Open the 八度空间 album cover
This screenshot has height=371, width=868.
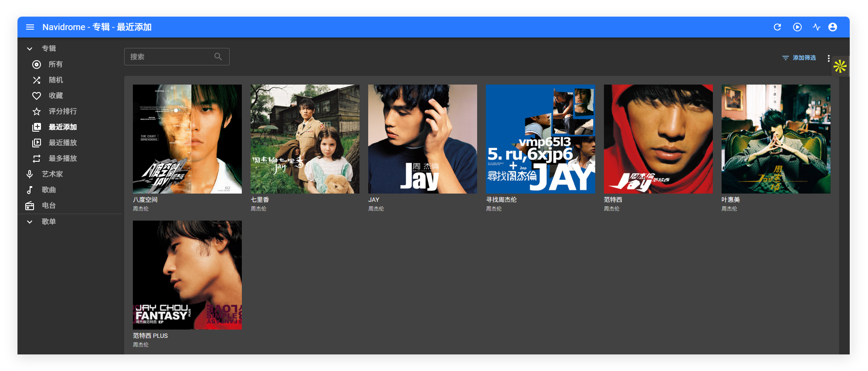187,139
